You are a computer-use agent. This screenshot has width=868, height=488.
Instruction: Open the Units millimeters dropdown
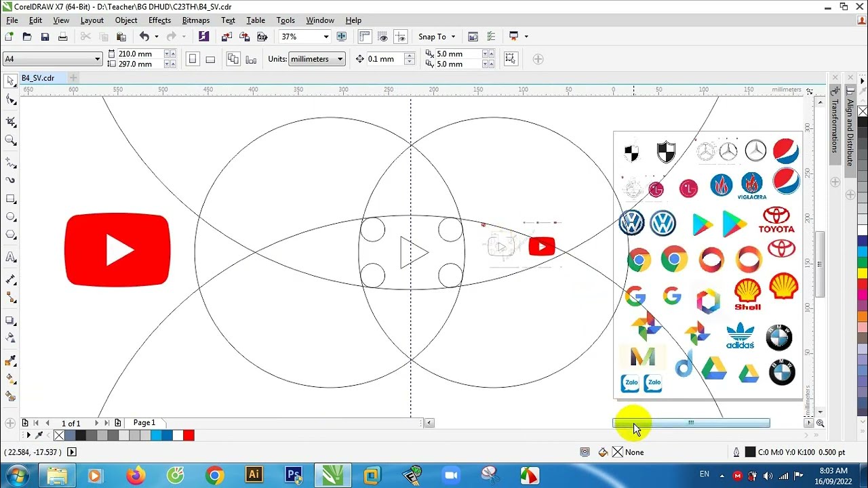coord(340,59)
